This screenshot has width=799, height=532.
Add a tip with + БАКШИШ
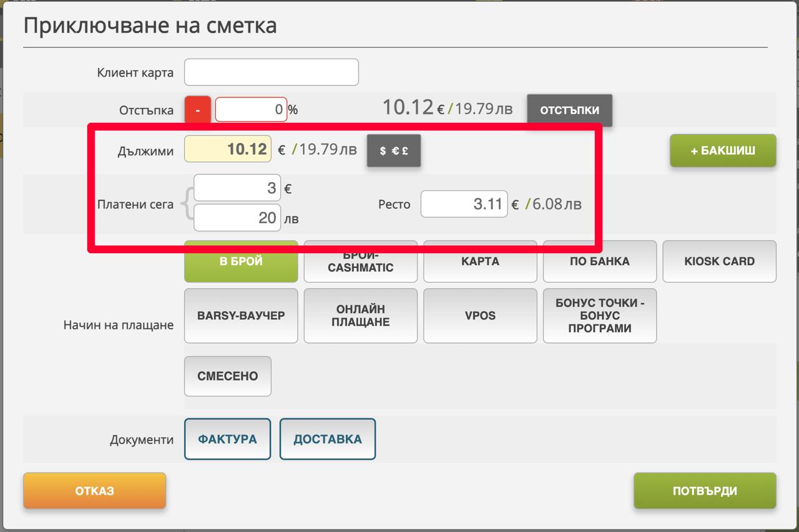tap(723, 150)
